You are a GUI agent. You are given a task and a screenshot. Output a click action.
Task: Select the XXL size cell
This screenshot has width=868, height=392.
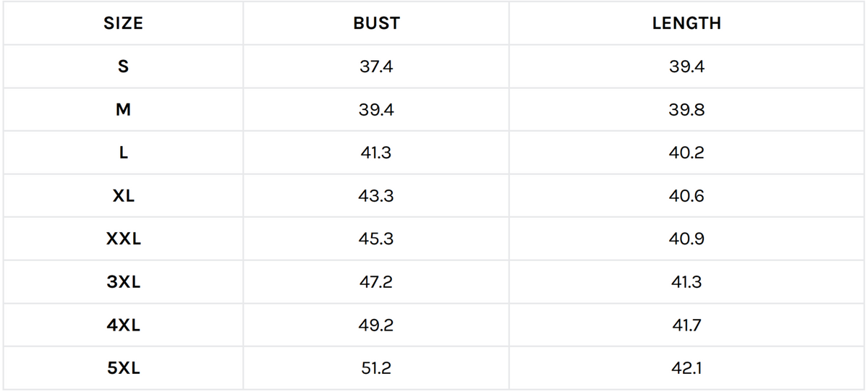(x=123, y=239)
